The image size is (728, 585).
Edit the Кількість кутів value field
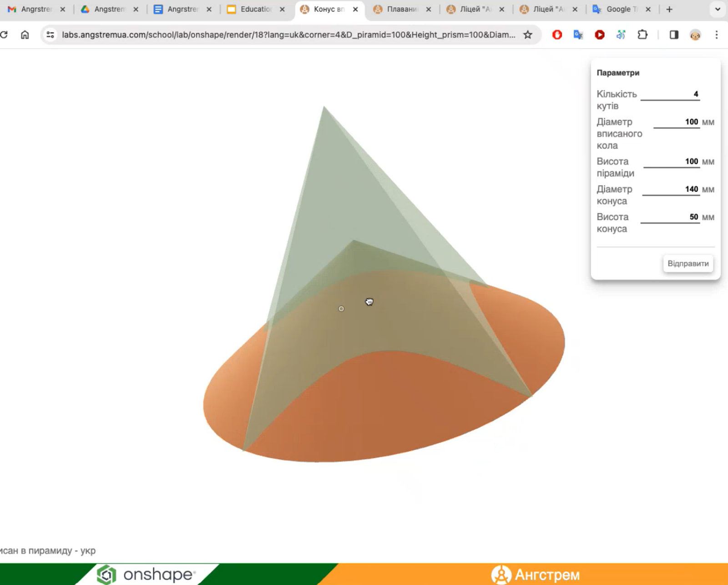pyautogui.click(x=670, y=94)
